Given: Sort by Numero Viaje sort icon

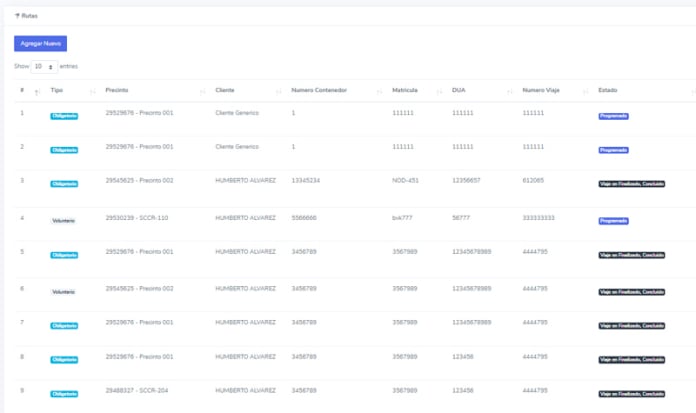Looking at the screenshot, I should click(584, 92).
